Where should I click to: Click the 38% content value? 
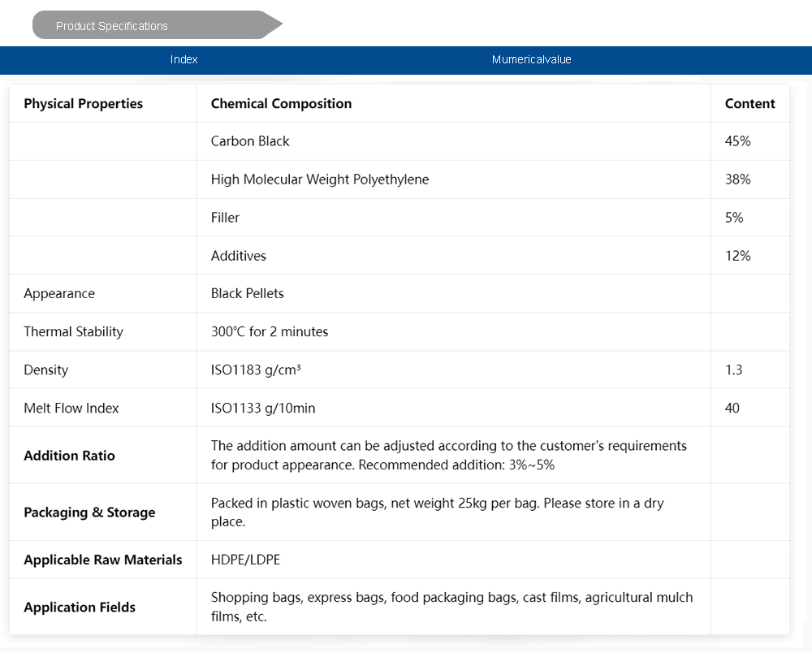737,179
